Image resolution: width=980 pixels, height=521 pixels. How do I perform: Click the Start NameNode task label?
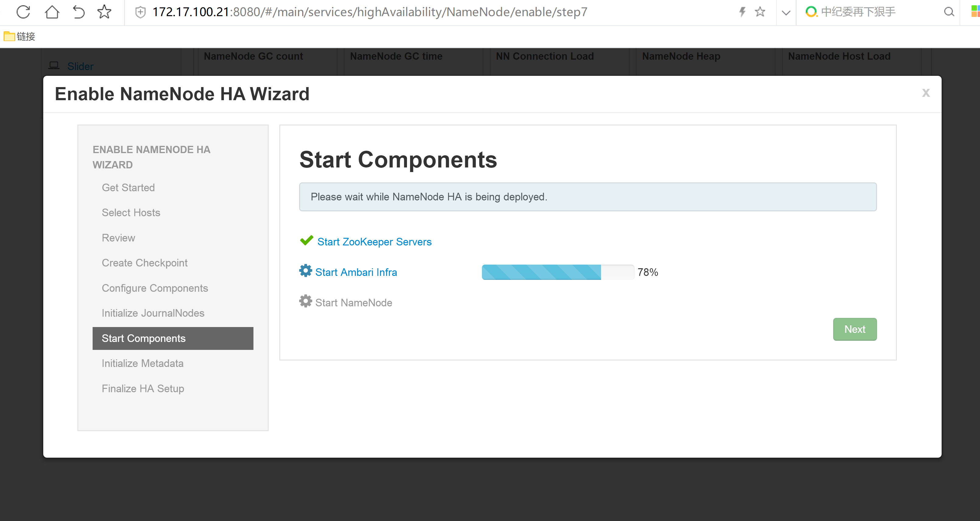tap(354, 303)
